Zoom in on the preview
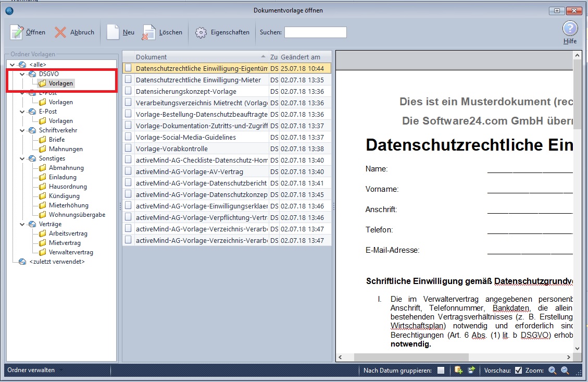The width and height of the screenshot is (588, 382). point(553,371)
